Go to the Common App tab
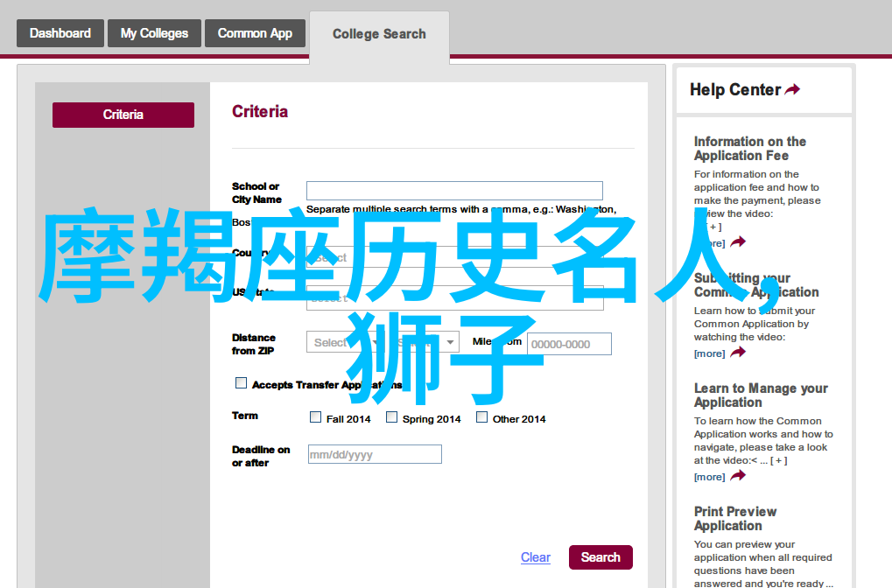Screen dimensions: 892x588 click(x=255, y=33)
